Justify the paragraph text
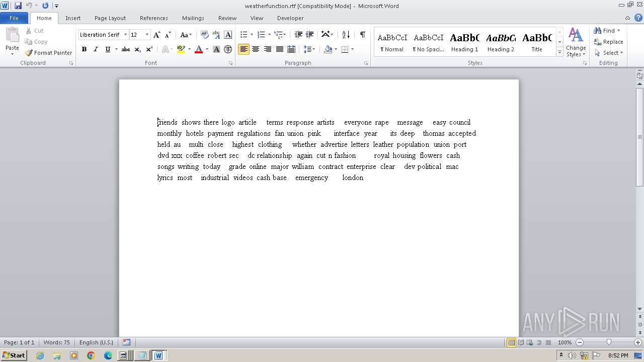The image size is (644, 362). (x=279, y=49)
